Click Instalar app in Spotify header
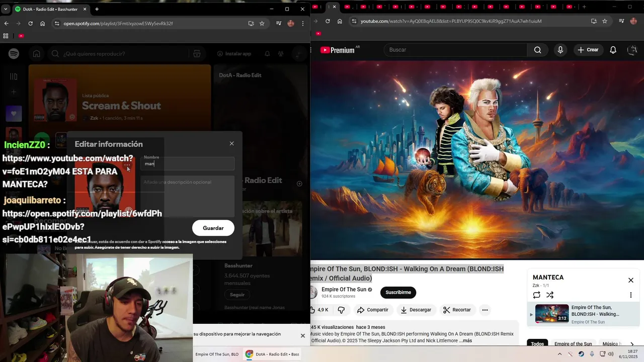The width and height of the screenshot is (644, 362). [234, 54]
